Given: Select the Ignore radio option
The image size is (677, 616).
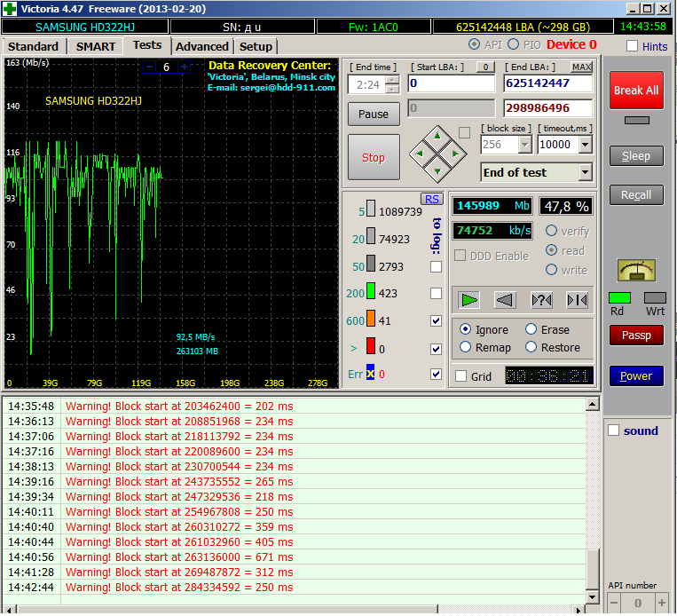Looking at the screenshot, I should (465, 329).
